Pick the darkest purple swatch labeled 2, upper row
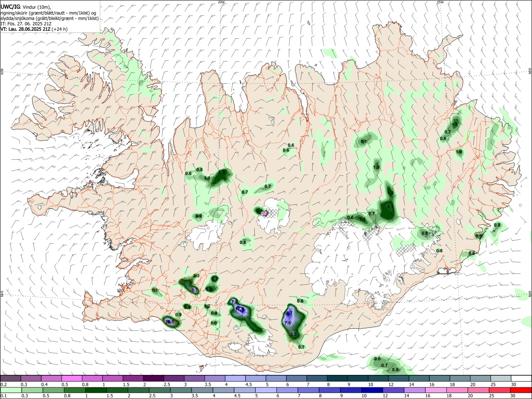The height and width of the screenshot is (399, 532). click(153, 378)
